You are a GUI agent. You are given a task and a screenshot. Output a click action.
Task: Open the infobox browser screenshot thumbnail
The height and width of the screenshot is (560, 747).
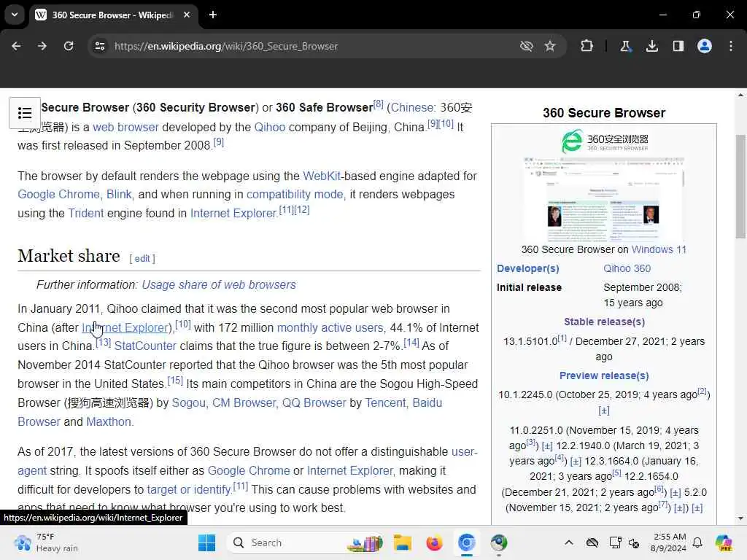[x=604, y=200]
